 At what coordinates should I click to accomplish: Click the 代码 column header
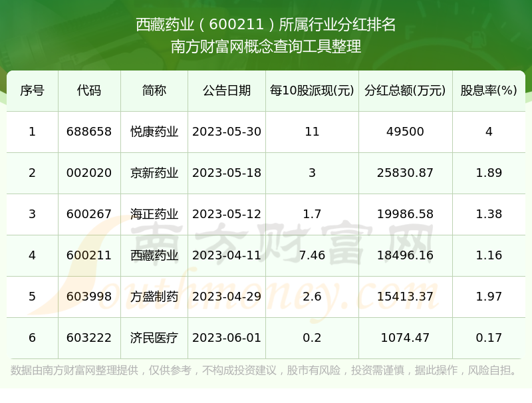(89, 90)
